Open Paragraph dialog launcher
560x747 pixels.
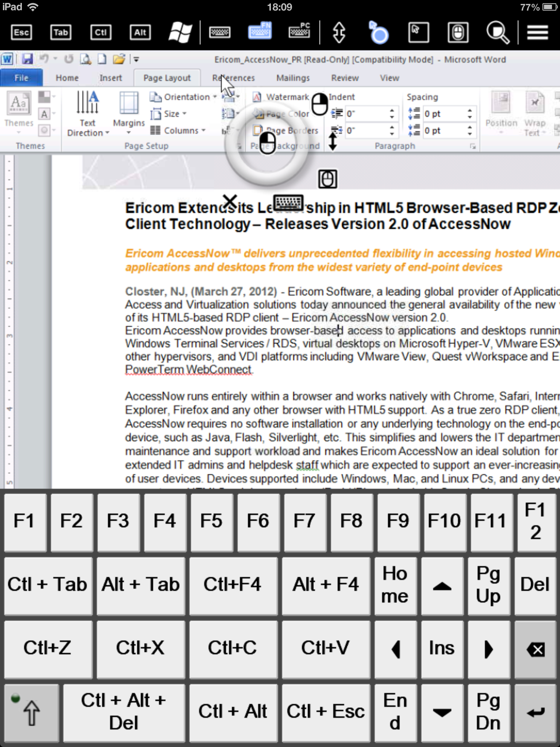(x=473, y=147)
